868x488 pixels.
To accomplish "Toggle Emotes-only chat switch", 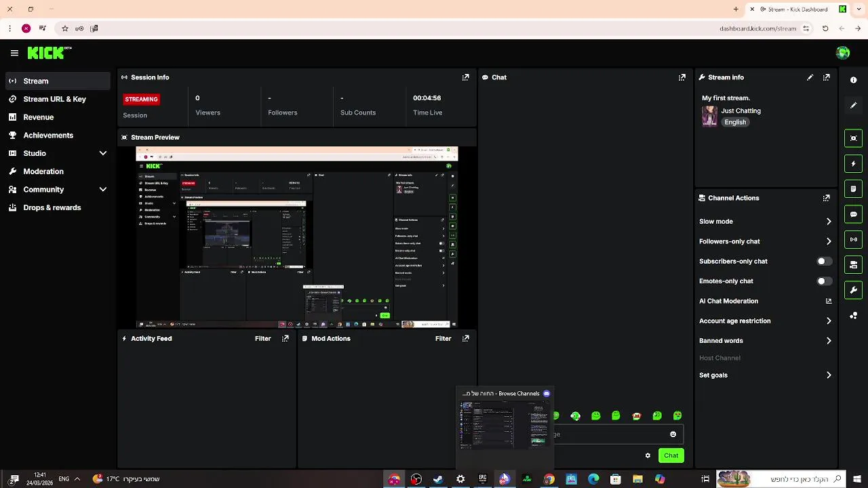I will coord(824,281).
